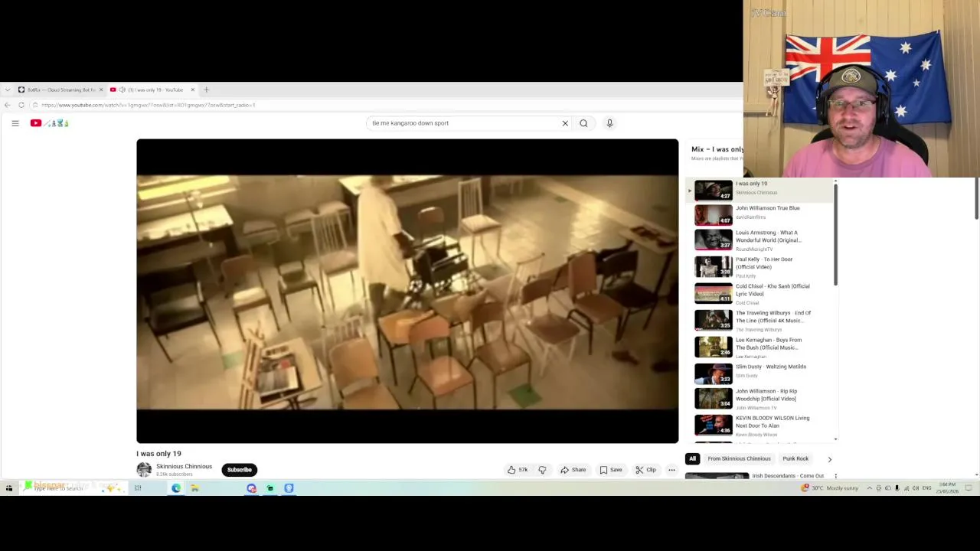Select 'From Skinnious Chinnious' filter chip

point(739,459)
